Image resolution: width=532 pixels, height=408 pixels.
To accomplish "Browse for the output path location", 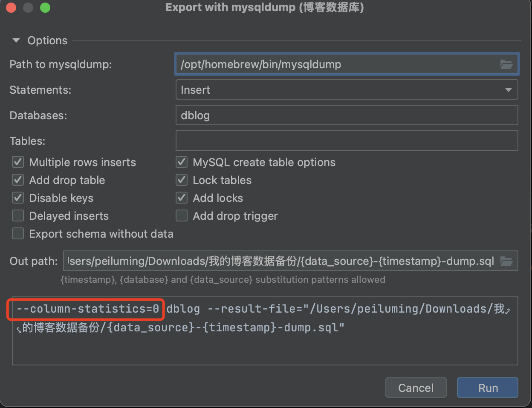I will click(507, 261).
